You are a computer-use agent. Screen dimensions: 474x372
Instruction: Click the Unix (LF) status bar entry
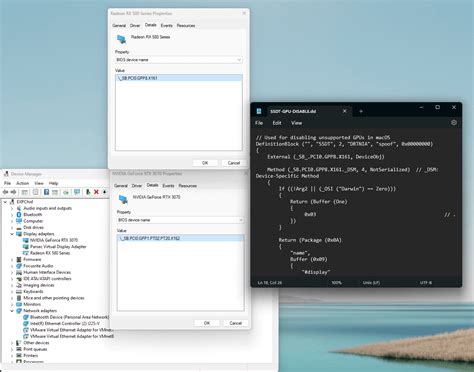point(371,283)
